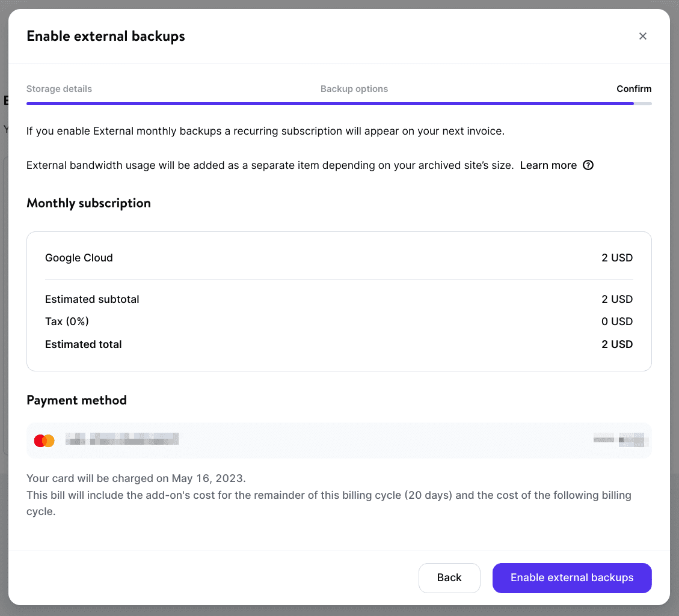Click the Estimated subtotal row
The width and height of the screenshot is (679, 616).
[92, 299]
